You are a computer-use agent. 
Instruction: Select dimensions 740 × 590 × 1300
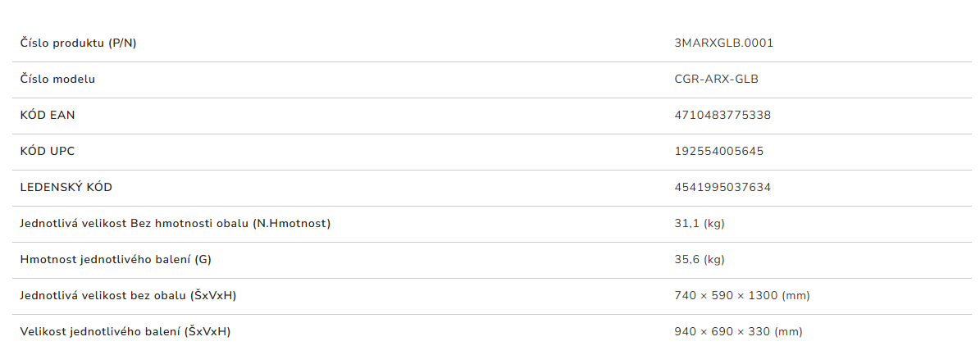pyautogui.click(x=726, y=295)
